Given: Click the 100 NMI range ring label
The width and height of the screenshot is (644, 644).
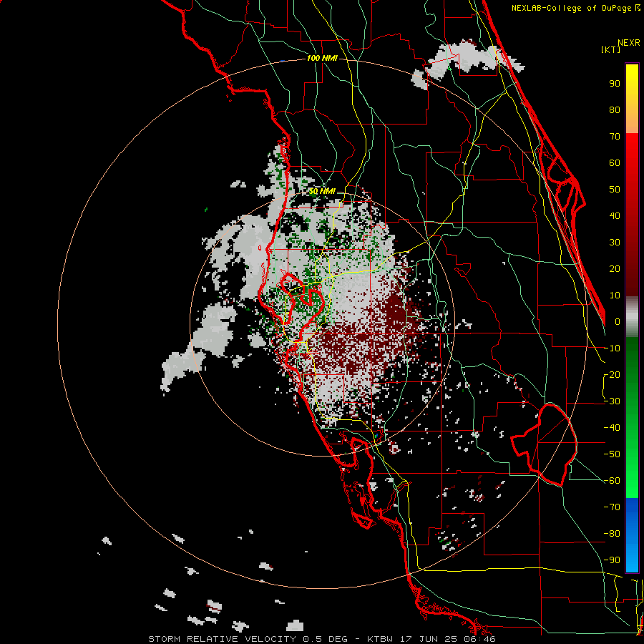Looking at the screenshot, I should pos(322,59).
